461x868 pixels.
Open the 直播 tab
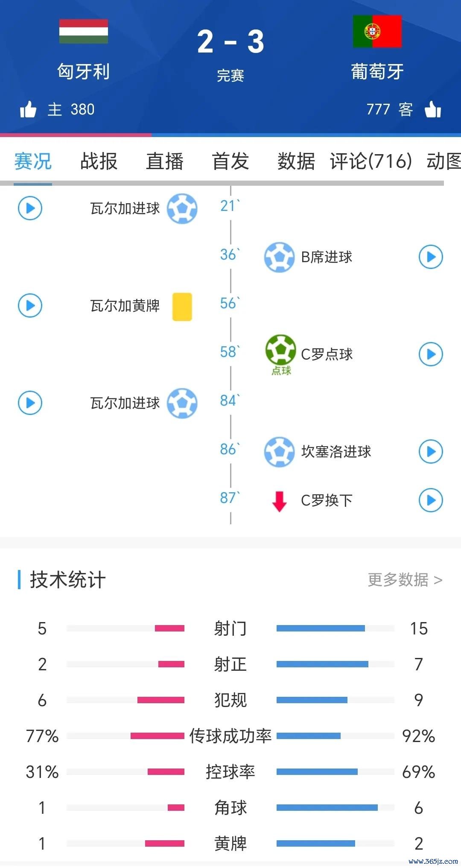tap(165, 161)
